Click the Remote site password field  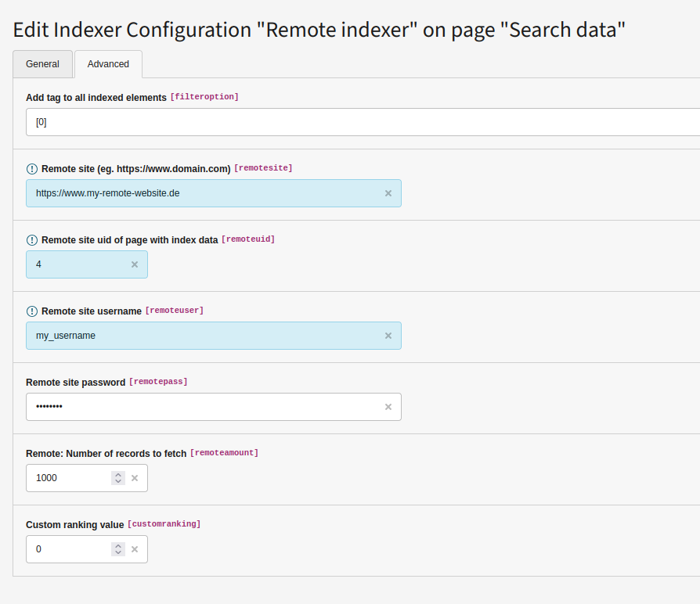[214, 407]
